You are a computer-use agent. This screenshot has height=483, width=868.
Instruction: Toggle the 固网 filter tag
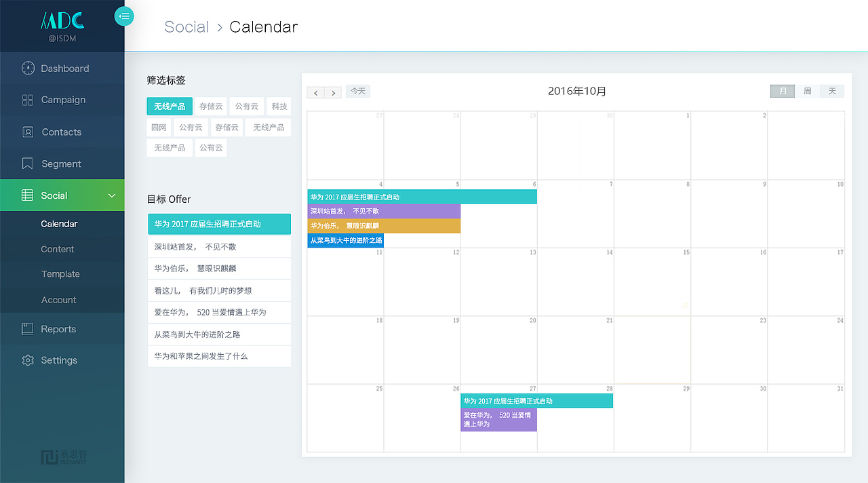159,128
